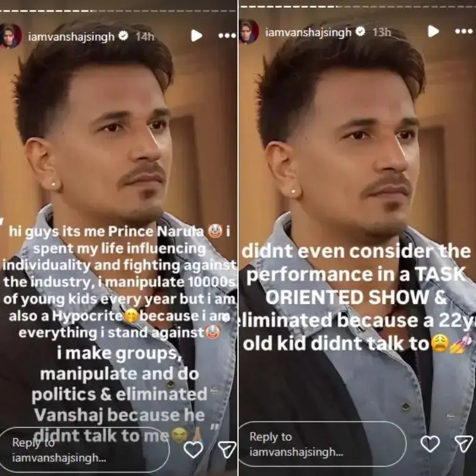The image size is (476, 476).
Task: Click iamvanshajsingh username on right story
Action: [x=308, y=32]
